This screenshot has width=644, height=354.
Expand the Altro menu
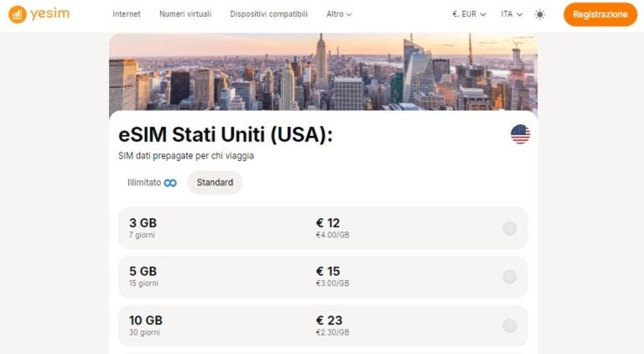point(340,14)
